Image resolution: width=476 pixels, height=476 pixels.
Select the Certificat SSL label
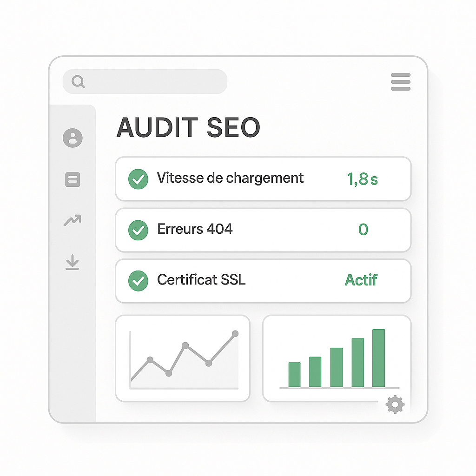click(201, 279)
